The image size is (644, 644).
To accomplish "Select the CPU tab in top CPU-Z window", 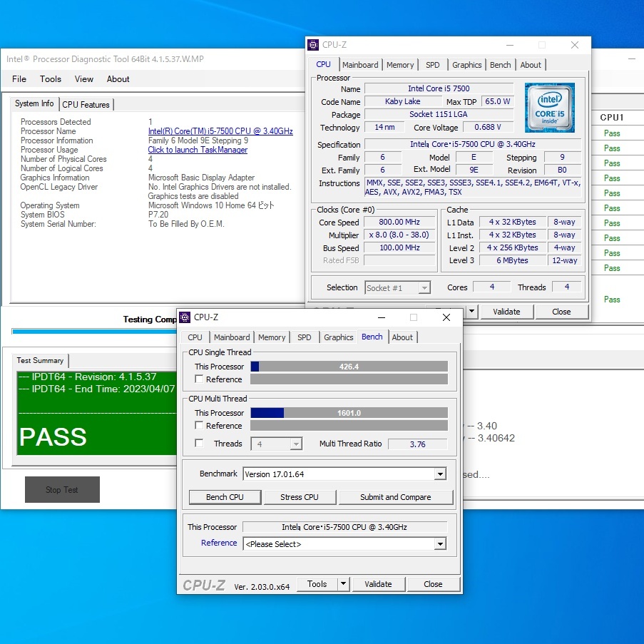I will click(x=323, y=64).
